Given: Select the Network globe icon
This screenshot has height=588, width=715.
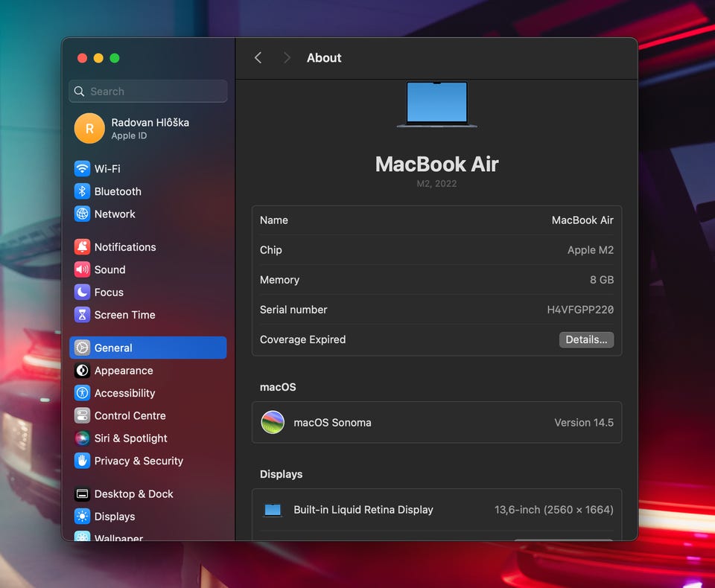Looking at the screenshot, I should [x=82, y=214].
